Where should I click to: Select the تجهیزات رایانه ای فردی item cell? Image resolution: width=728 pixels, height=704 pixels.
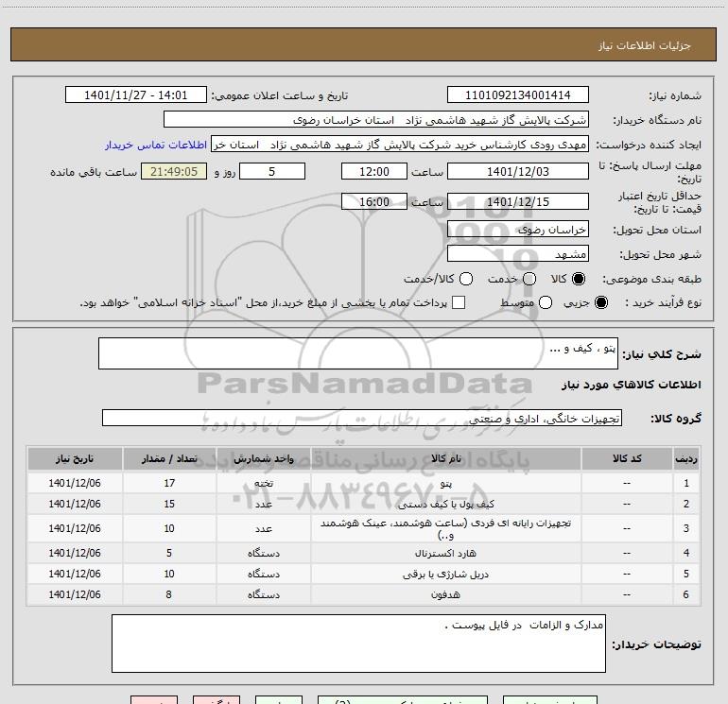coord(445,528)
